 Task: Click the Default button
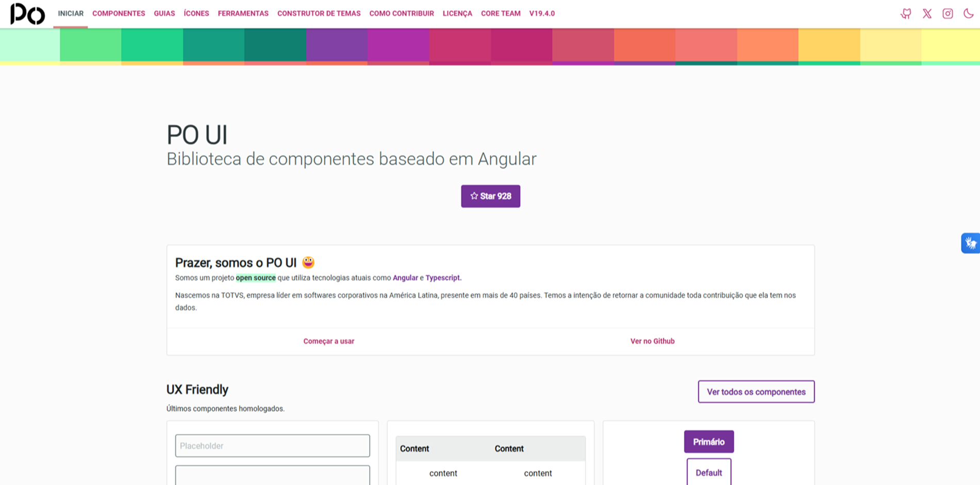(x=709, y=472)
